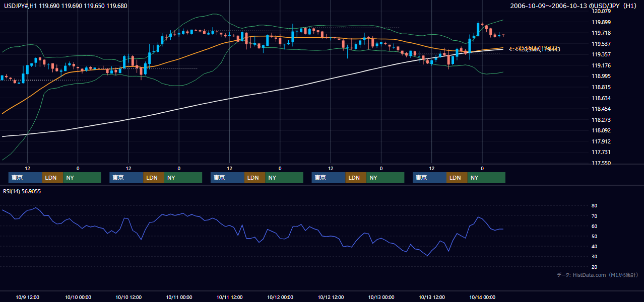Select the 10/14 00:00 time label
The width and height of the screenshot is (644, 302).
[482, 297]
